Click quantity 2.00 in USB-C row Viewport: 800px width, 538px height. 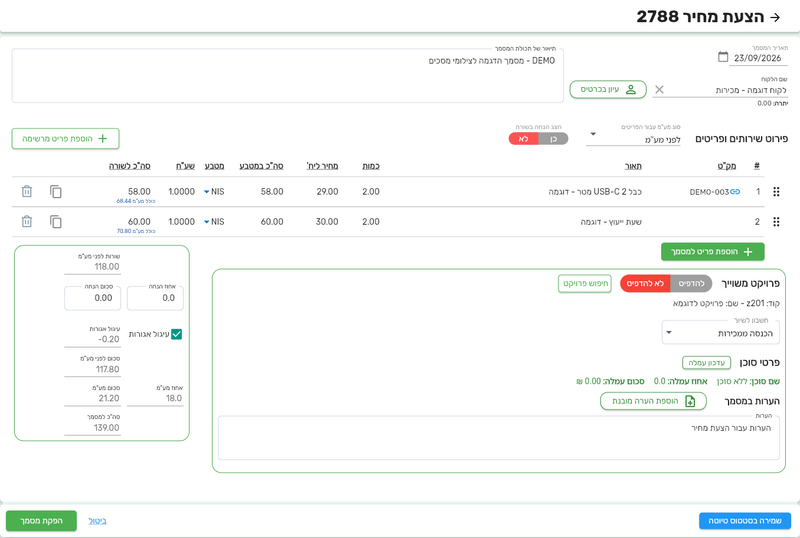(x=371, y=192)
